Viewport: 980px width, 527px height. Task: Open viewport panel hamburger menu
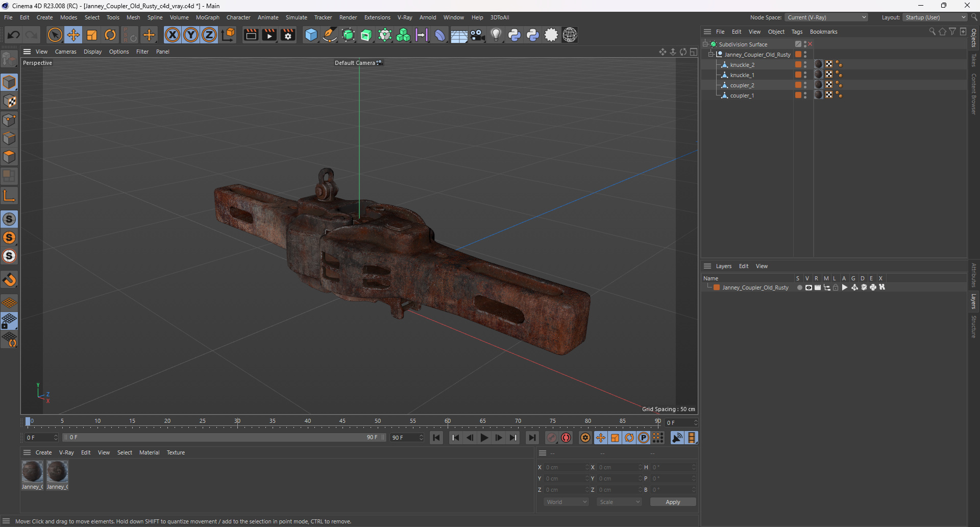[x=27, y=52]
